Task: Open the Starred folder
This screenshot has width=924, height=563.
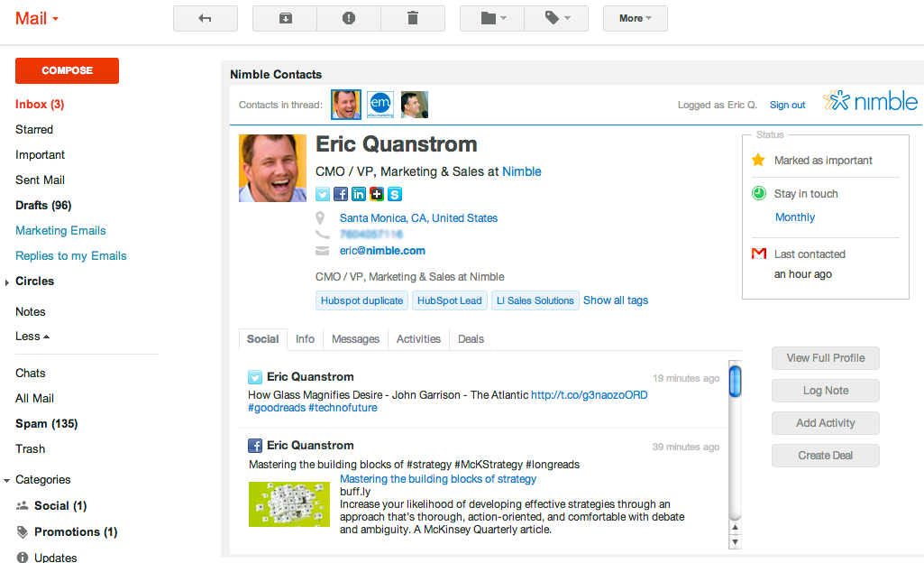Action: tap(34, 130)
